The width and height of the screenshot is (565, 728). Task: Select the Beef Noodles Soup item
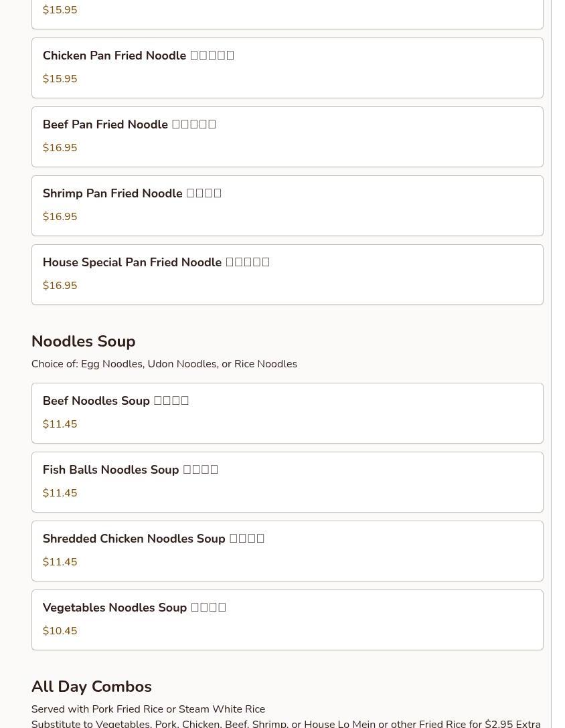(x=287, y=413)
